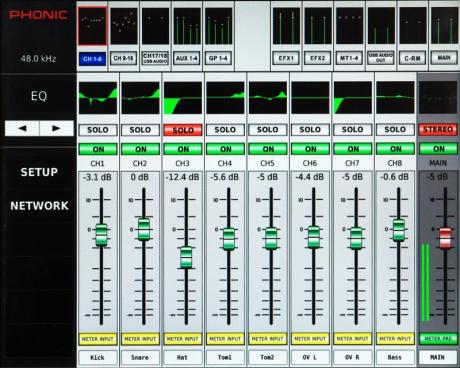The image size is (460, 368).
Task: Toggle METER INPUT on Hat channel
Action: [x=183, y=339]
